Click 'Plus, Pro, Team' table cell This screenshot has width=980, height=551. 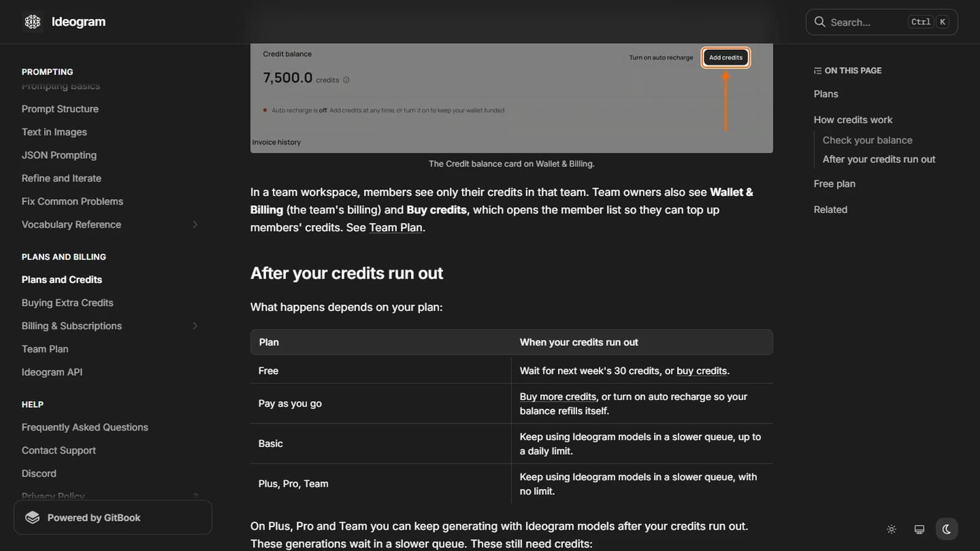(x=293, y=484)
